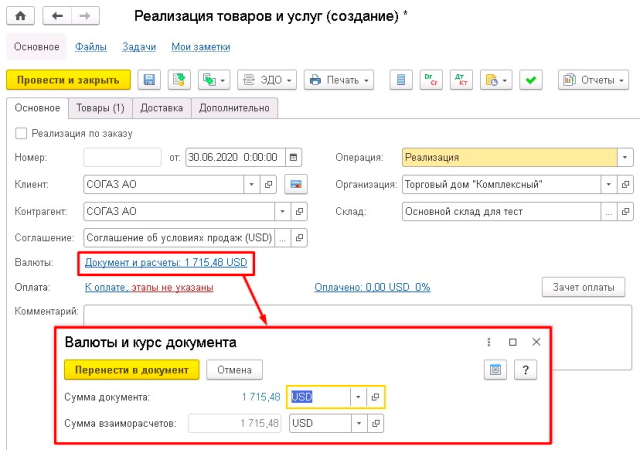Open the Документ и расчеты currency link

(166, 262)
